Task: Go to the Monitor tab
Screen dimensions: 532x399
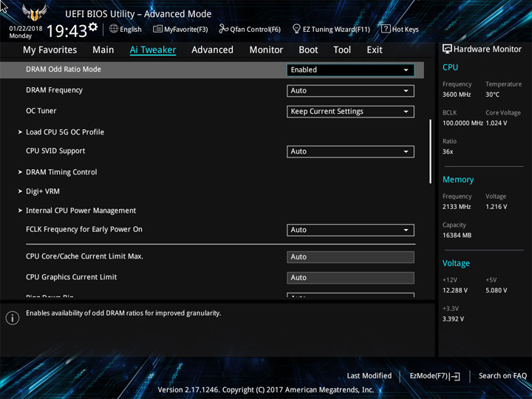Action: coord(266,50)
